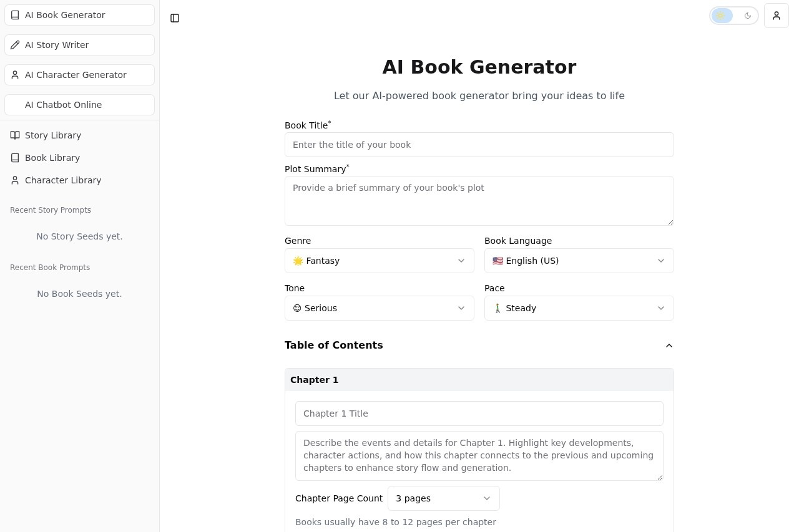Click the Chapter 1 header bar
Viewport: 799px width, 532px height.
479,380
